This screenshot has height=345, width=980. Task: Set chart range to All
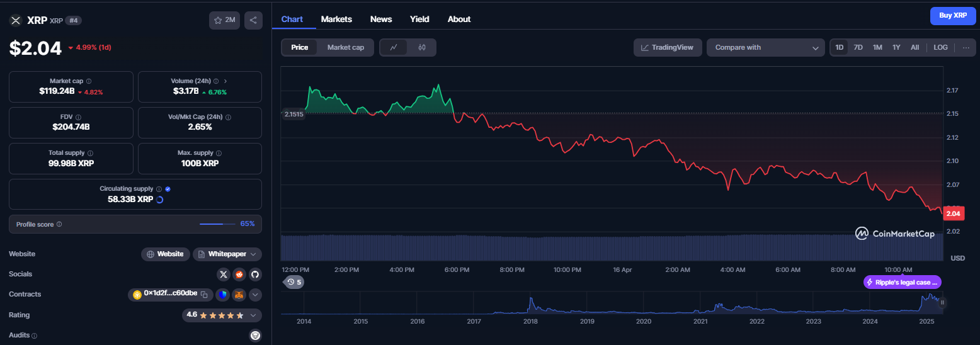coord(914,47)
